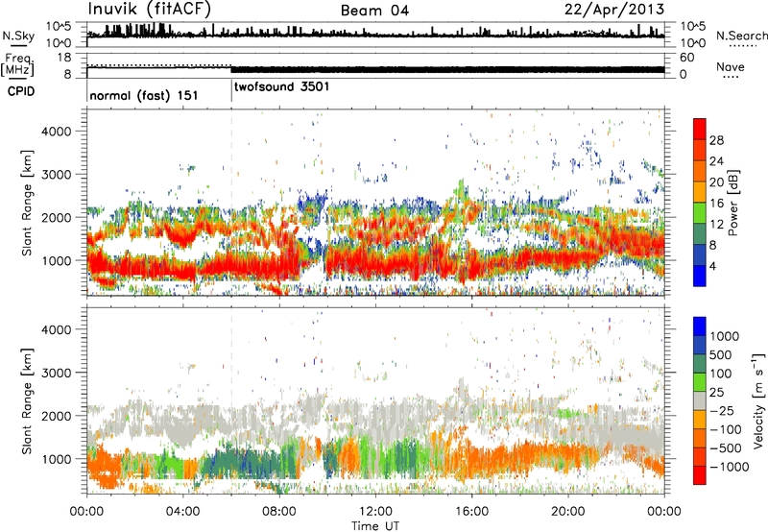Click the "28" power colorbar tick
This screenshot has height=532, width=768.
(716, 140)
